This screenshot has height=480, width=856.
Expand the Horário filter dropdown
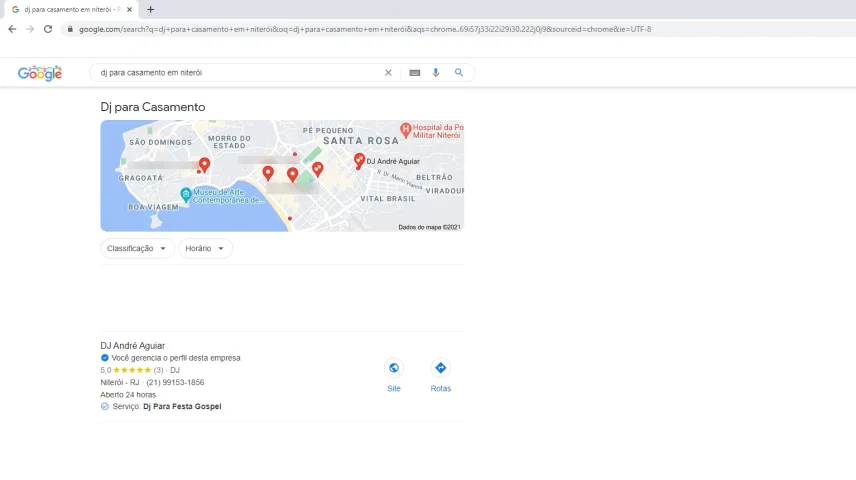205,248
